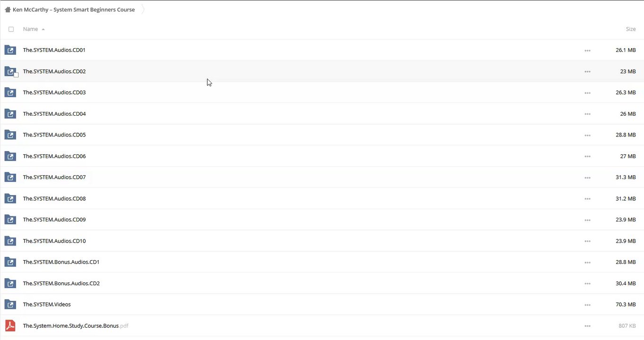Click the shared folder icon for The.SYSTEM.Audios.CD01
Image resolution: width=644 pixels, height=340 pixels.
pyautogui.click(x=10, y=50)
